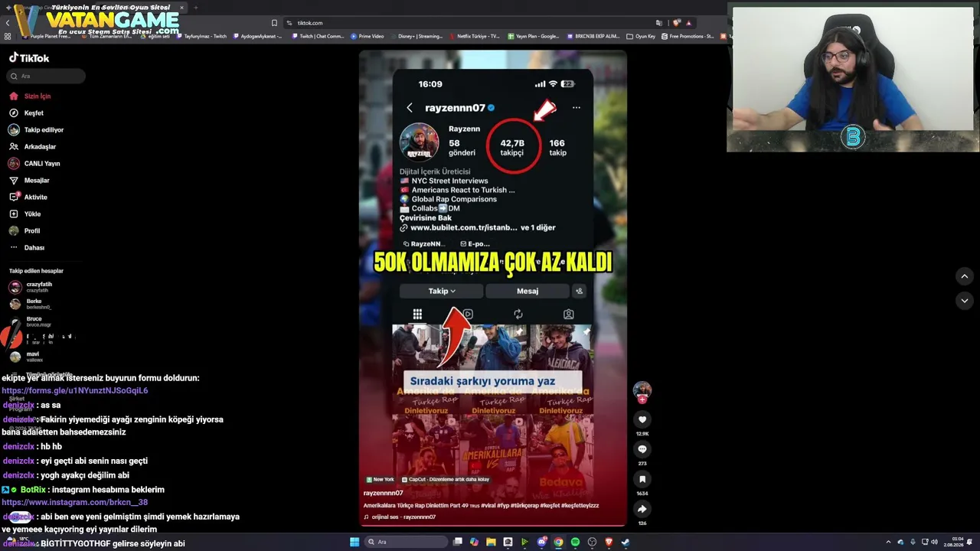Click the browser address bar showing tiktok.com

tap(490, 23)
